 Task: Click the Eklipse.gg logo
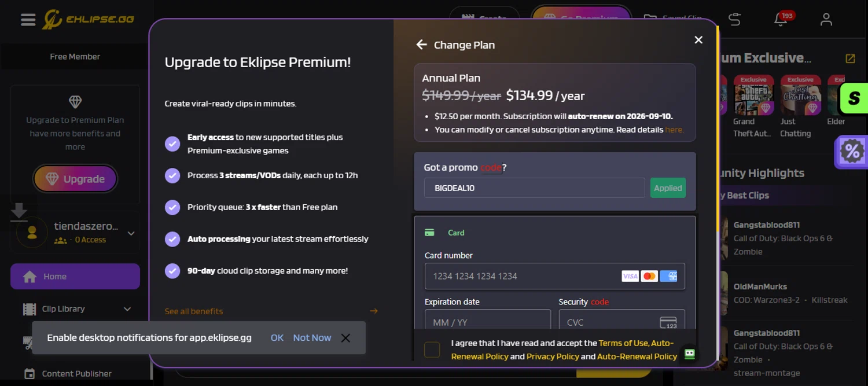(x=88, y=19)
